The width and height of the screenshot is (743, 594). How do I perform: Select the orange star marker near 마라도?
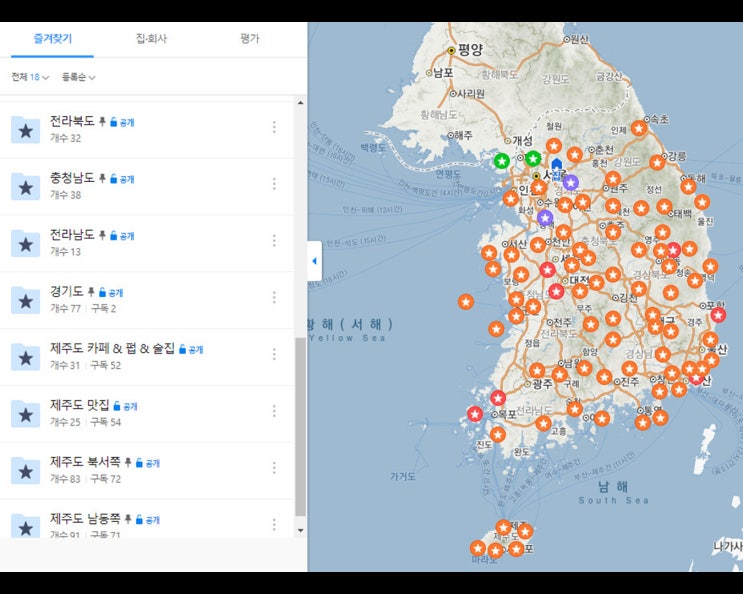(x=478, y=549)
